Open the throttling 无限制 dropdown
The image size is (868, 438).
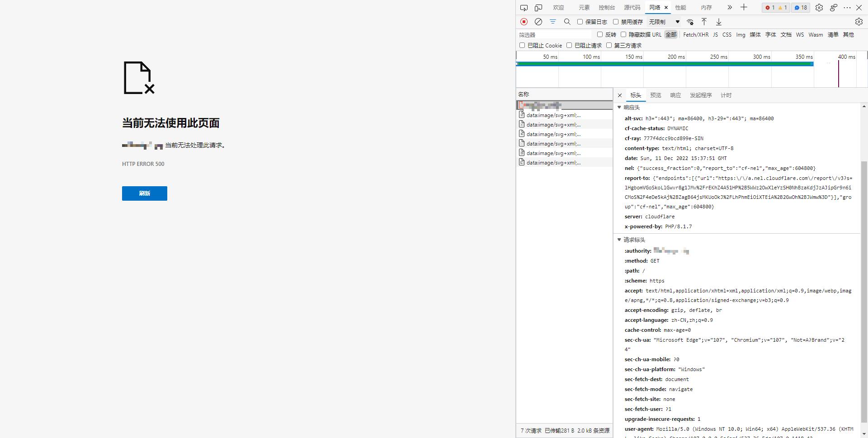pyautogui.click(x=664, y=22)
